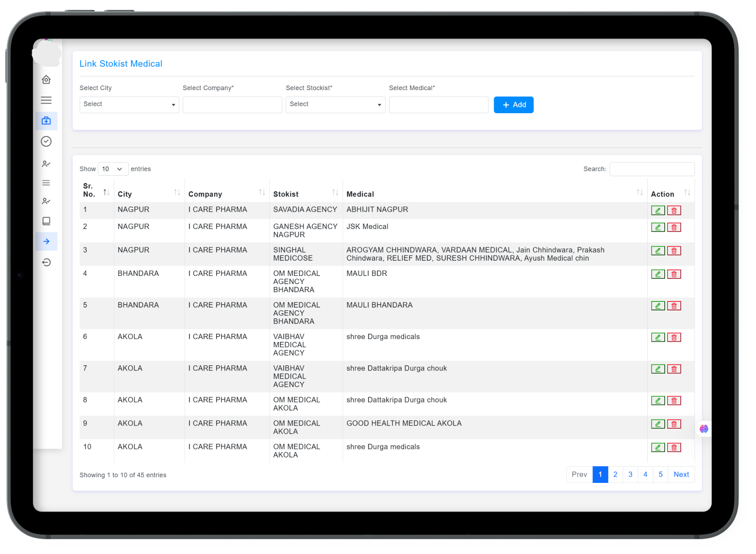Edit the ABHIJIT NAGPUR row

tap(657, 211)
